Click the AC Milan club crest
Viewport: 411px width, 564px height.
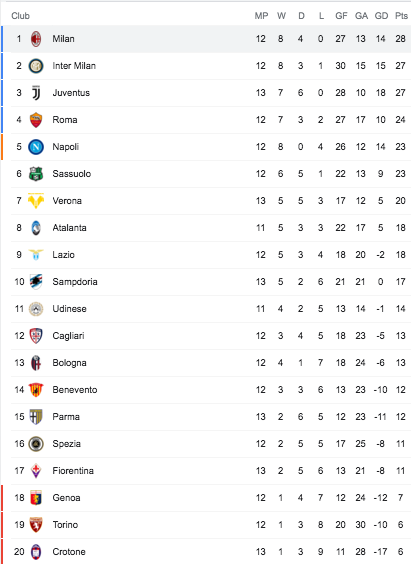36,39
